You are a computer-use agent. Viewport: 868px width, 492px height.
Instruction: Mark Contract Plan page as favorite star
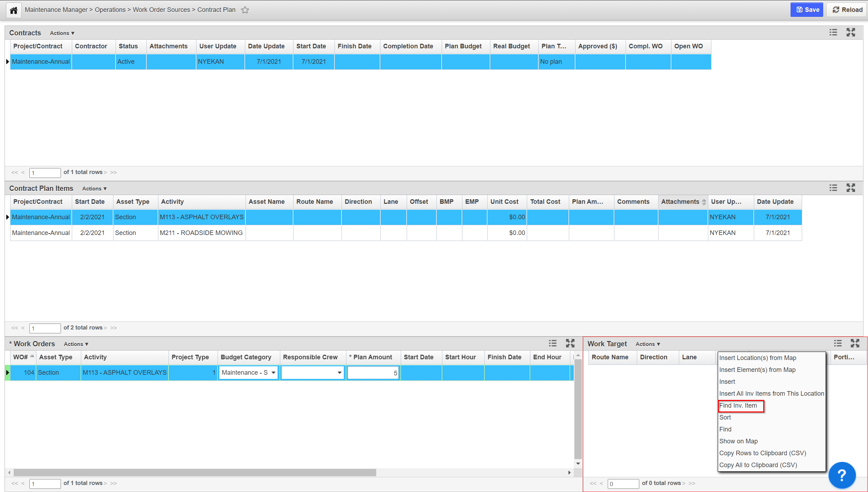[x=245, y=10]
